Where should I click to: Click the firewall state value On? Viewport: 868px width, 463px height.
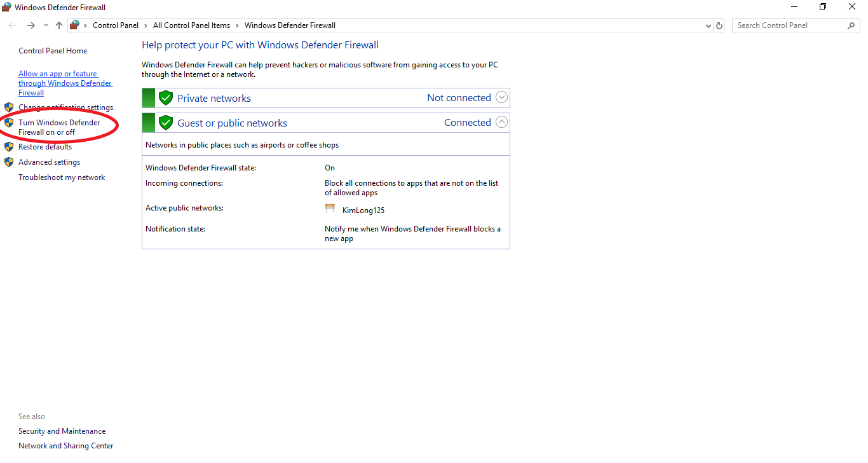[x=330, y=168]
